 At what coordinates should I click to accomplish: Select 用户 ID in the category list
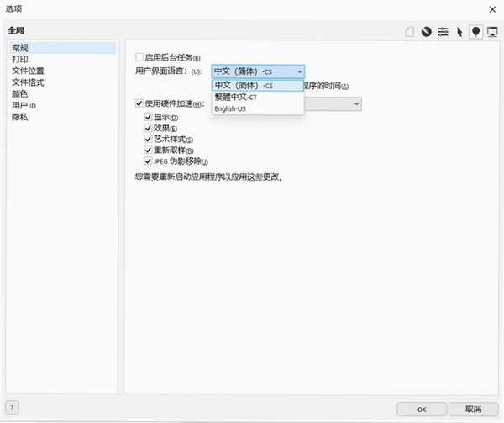[x=62, y=105]
